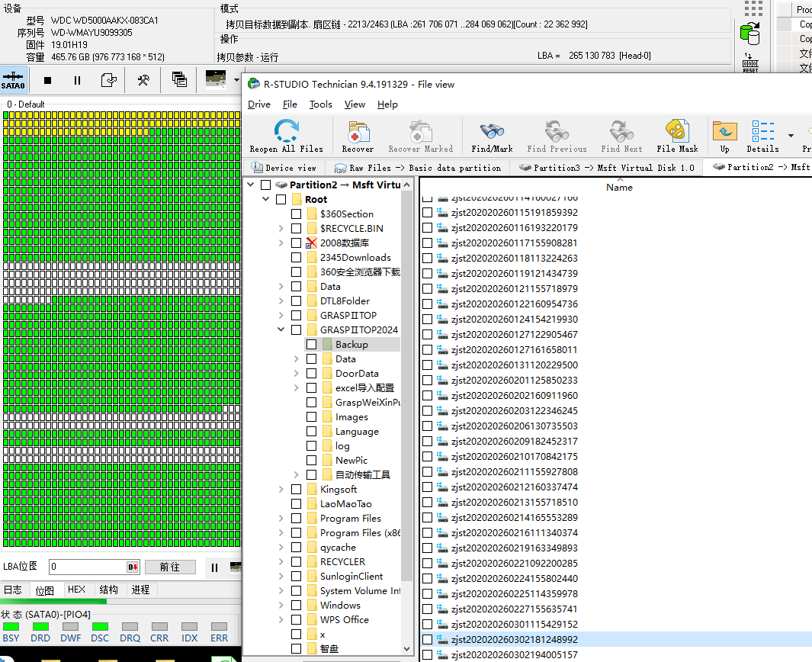Click the 前往 button
Viewport: 812px width, 662px height.
pyautogui.click(x=169, y=567)
